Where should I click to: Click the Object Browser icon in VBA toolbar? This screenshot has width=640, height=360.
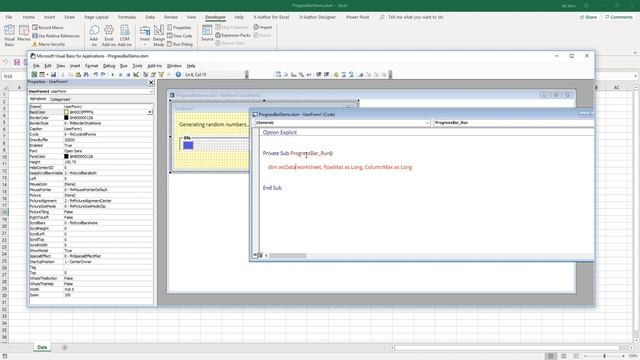(x=161, y=75)
